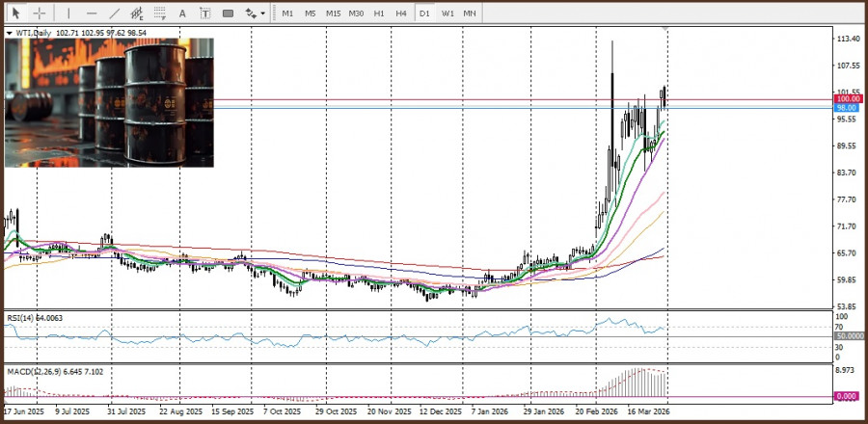868x424 pixels.
Task: Select the horizontal line tool
Action: pyautogui.click(x=92, y=13)
